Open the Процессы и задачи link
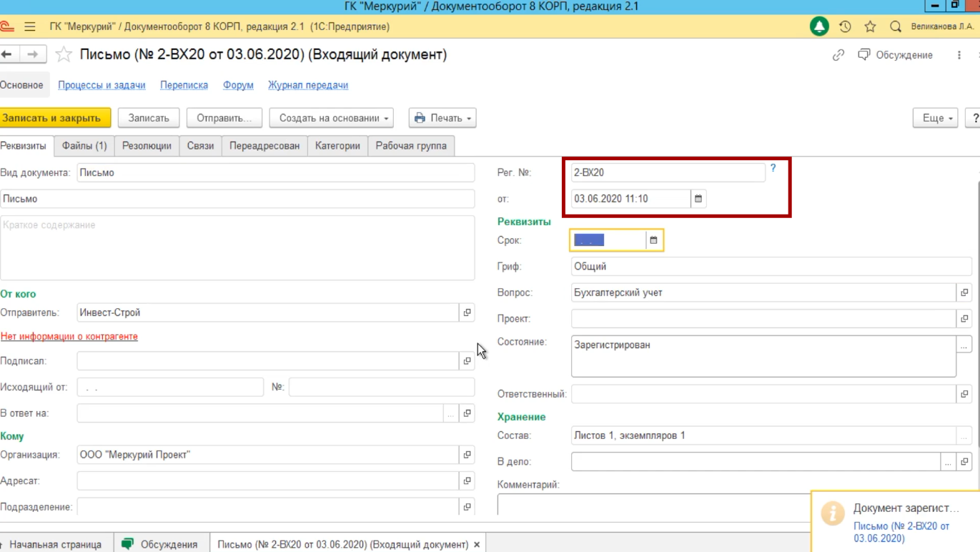This screenshot has width=980, height=552. click(x=102, y=85)
